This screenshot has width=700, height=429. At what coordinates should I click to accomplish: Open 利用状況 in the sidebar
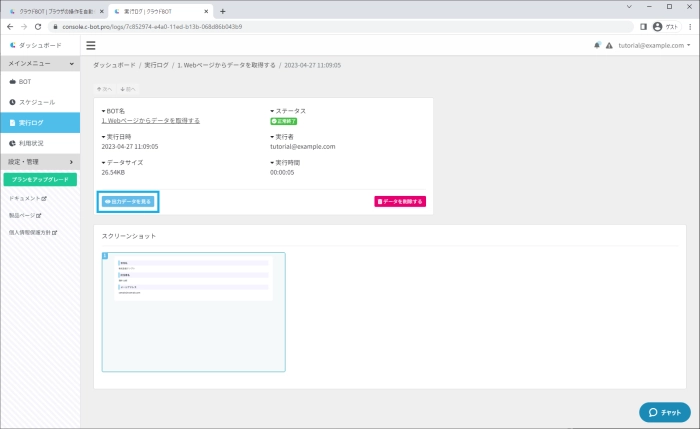pyautogui.click(x=32, y=143)
